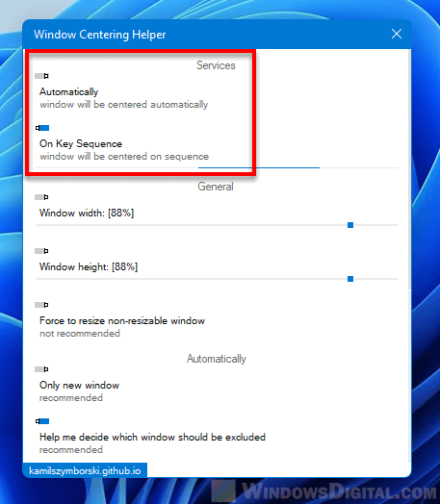Click 'Help me decide which window should be excluded'
Screen dimensions: 440x504
point(152,437)
